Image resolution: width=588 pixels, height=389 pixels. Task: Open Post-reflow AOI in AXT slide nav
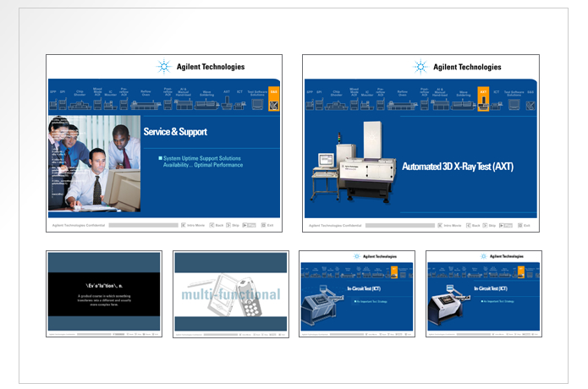pos(424,100)
